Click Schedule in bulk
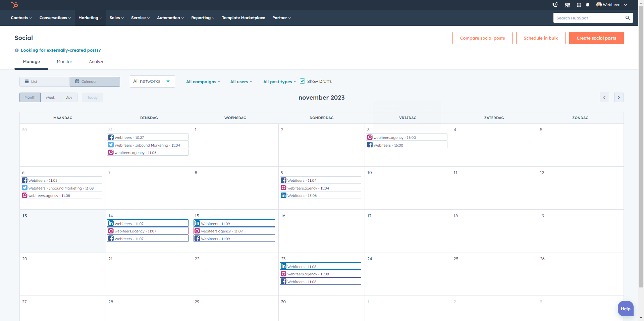Screen dimensions: 644x321 tap(541, 38)
